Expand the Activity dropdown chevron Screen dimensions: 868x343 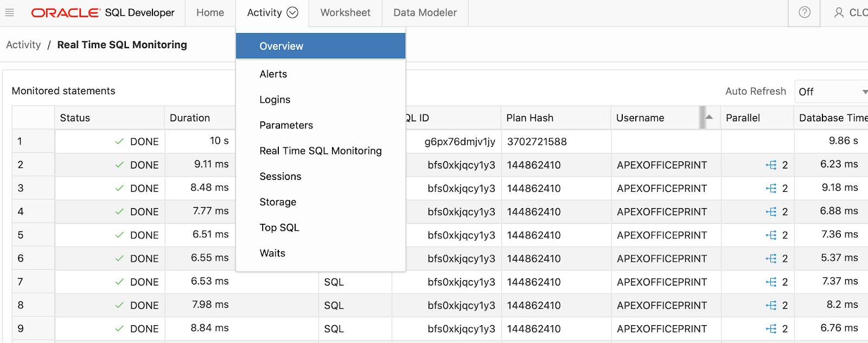pyautogui.click(x=292, y=12)
